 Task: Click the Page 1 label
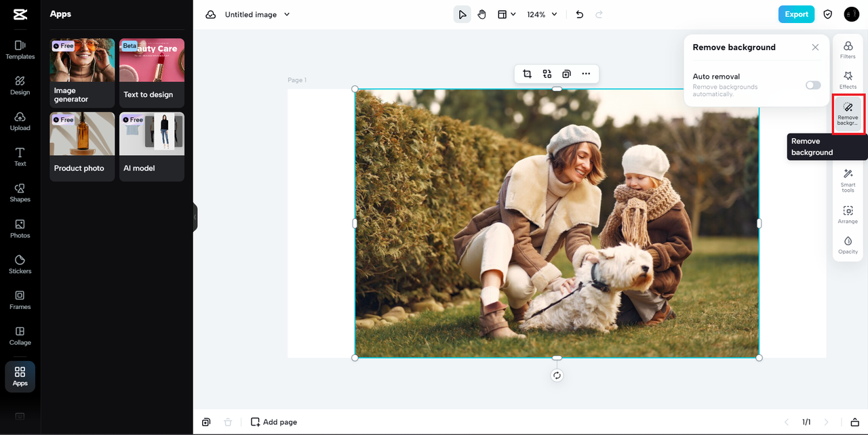click(x=297, y=80)
